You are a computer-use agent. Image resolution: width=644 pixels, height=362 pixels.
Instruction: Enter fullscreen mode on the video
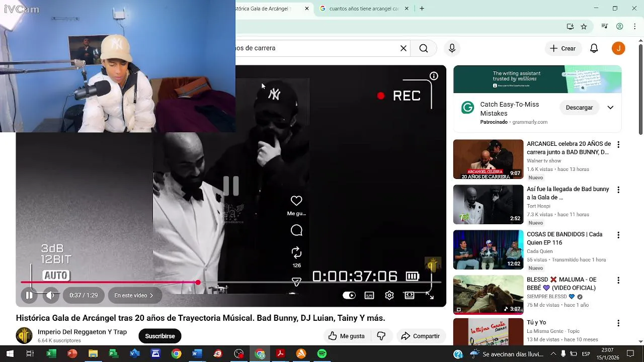click(430, 295)
